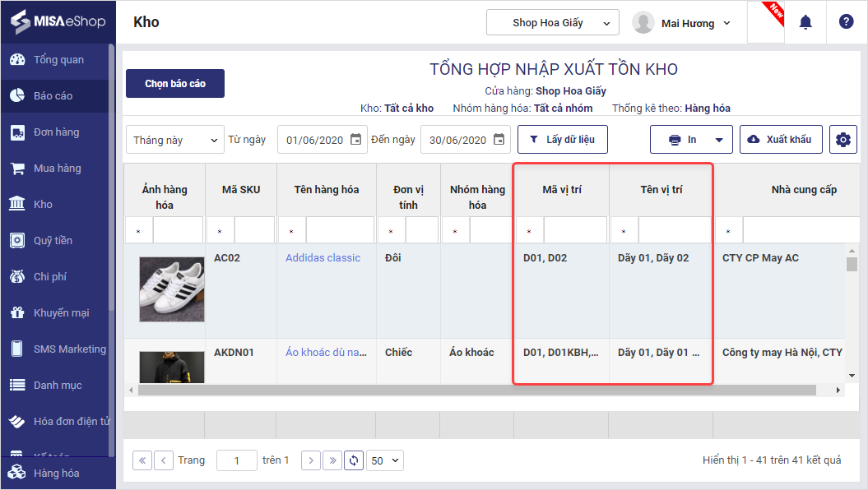Click the Khuyến mại gift icon
This screenshot has height=490, width=868.
click(x=17, y=313)
